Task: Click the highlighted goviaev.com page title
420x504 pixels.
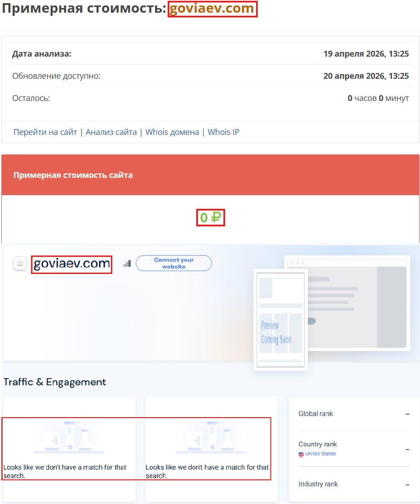Action: coord(212,9)
